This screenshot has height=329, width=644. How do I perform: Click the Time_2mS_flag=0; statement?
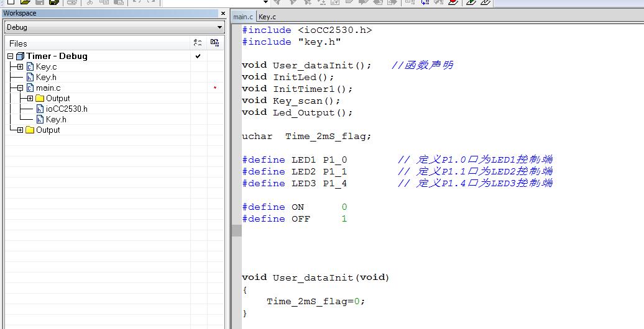click(316, 302)
